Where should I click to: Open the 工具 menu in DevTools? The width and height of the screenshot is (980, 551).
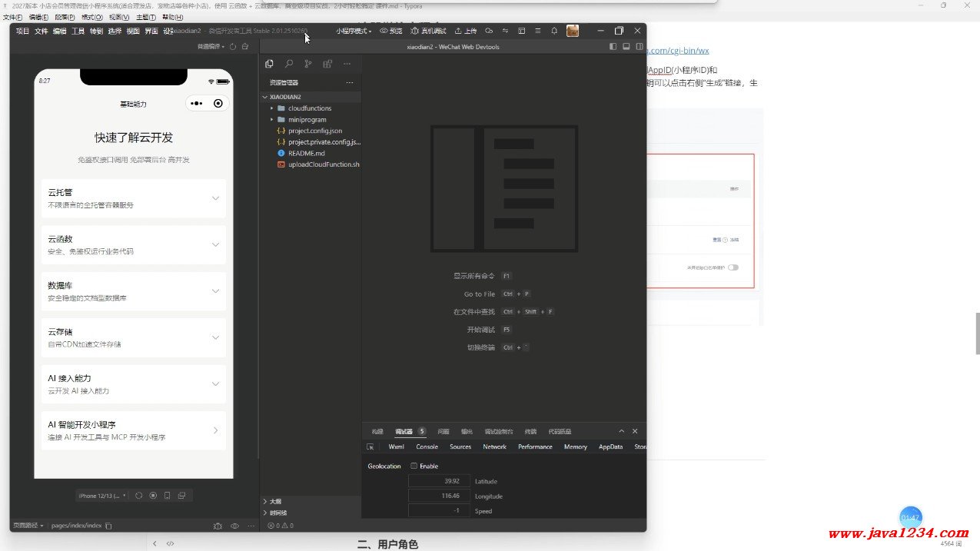(x=78, y=32)
